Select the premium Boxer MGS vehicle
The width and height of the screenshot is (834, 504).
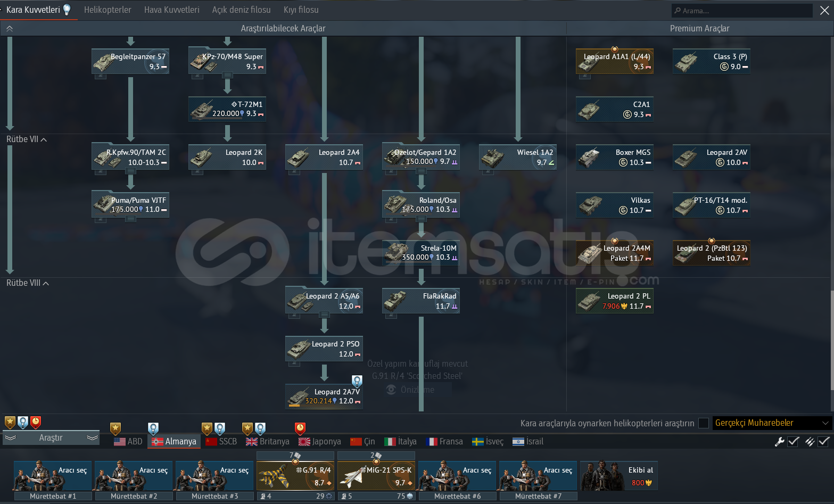[x=615, y=157]
